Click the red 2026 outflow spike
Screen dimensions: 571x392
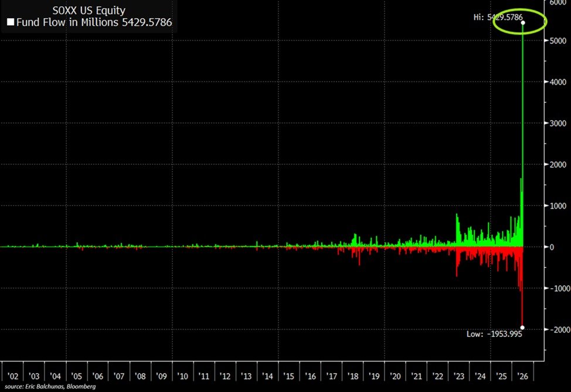tap(522, 287)
